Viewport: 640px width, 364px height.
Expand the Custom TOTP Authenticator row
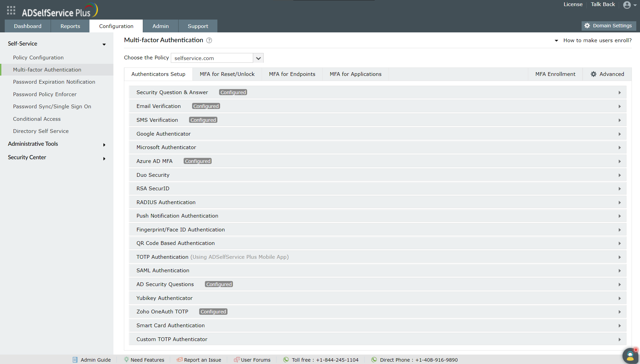tap(378, 339)
